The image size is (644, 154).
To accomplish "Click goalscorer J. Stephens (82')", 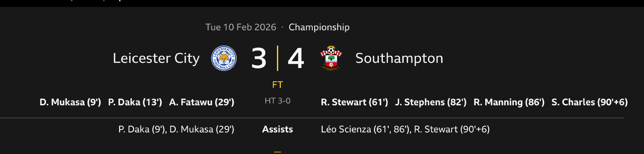I will [431, 102].
